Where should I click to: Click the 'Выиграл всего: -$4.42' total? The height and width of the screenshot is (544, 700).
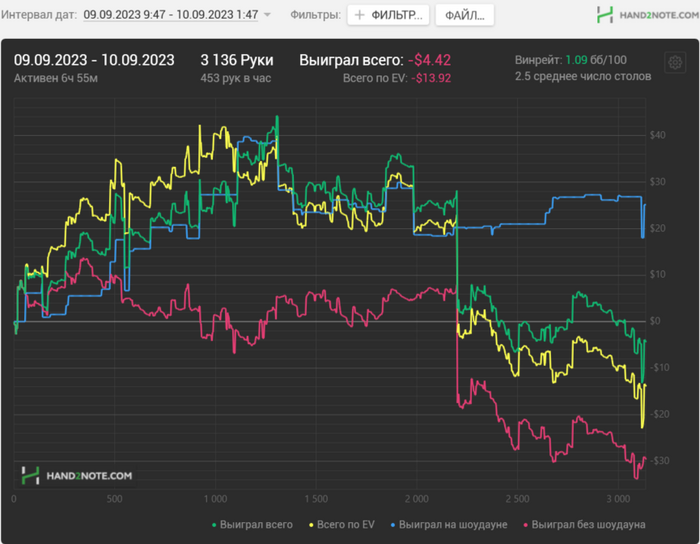click(375, 60)
